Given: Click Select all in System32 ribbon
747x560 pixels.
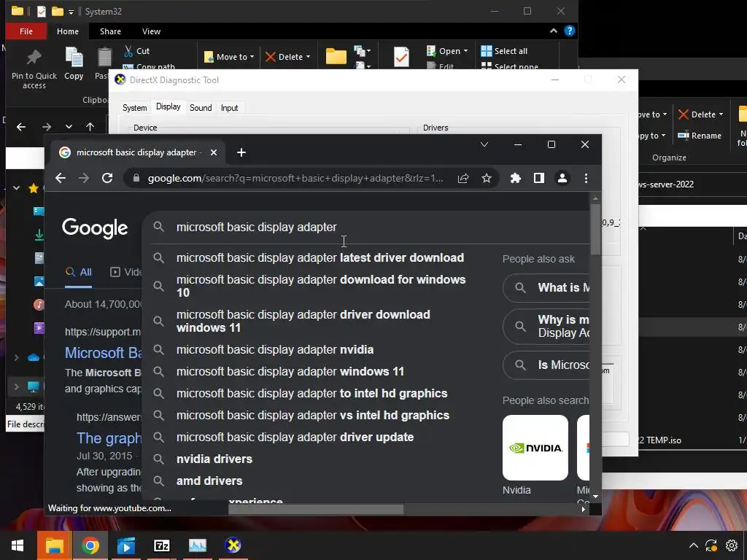Looking at the screenshot, I should [x=504, y=51].
